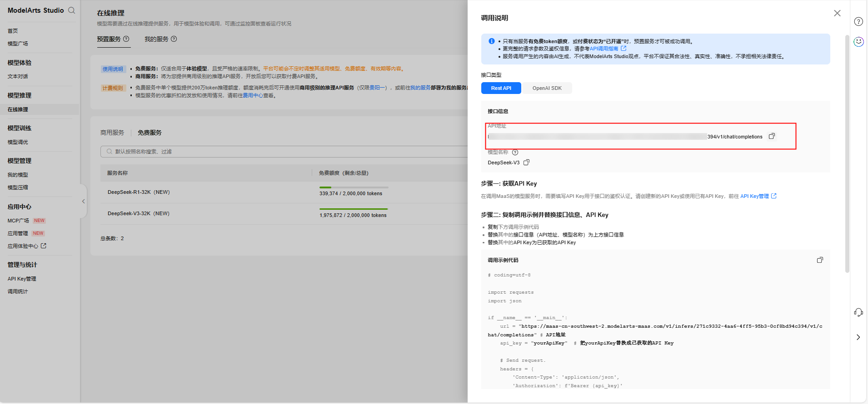Image resolution: width=868 pixels, height=404 pixels.
Task: Click the 1,975,872 / 2,000,000 tokens value
Action: pyautogui.click(x=353, y=215)
